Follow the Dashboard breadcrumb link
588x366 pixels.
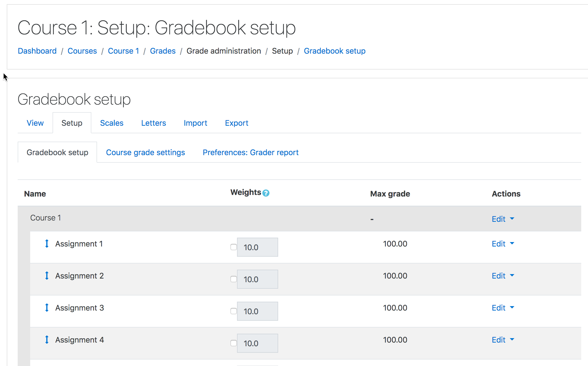[x=37, y=51]
